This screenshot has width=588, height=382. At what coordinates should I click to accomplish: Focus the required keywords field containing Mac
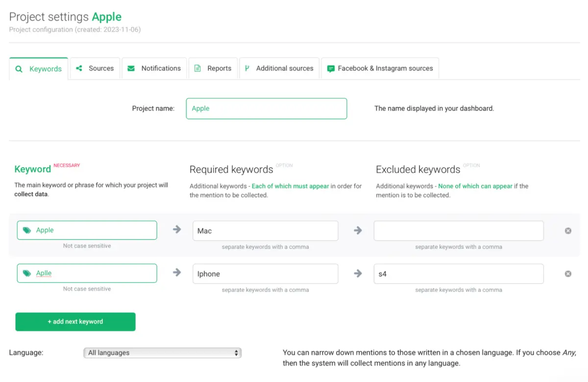click(x=265, y=231)
